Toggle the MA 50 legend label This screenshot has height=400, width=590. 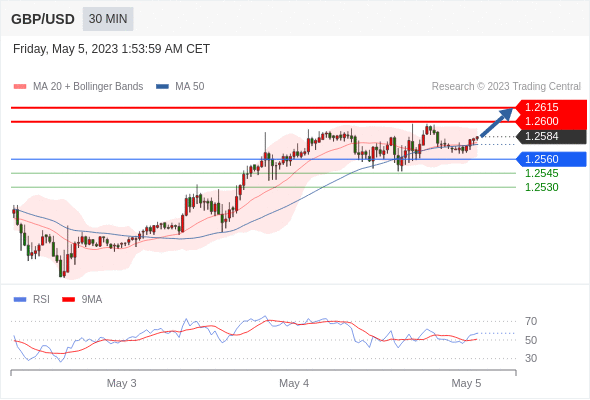[x=190, y=87]
